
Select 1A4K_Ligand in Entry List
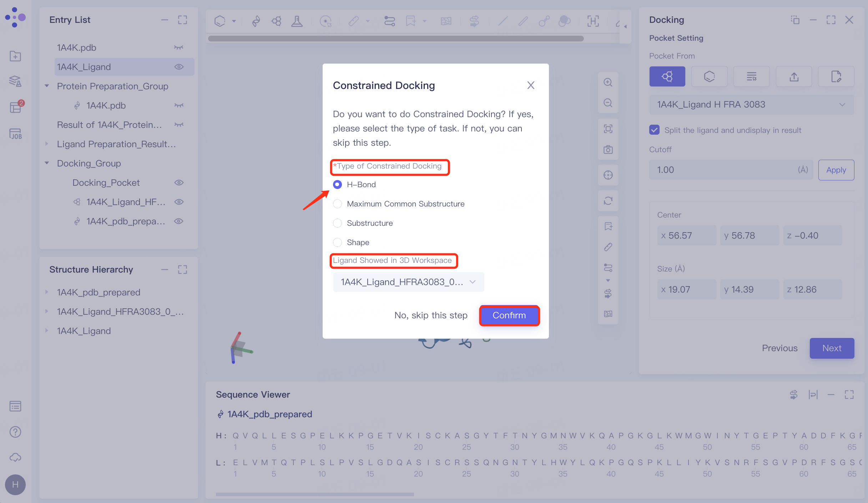point(84,67)
